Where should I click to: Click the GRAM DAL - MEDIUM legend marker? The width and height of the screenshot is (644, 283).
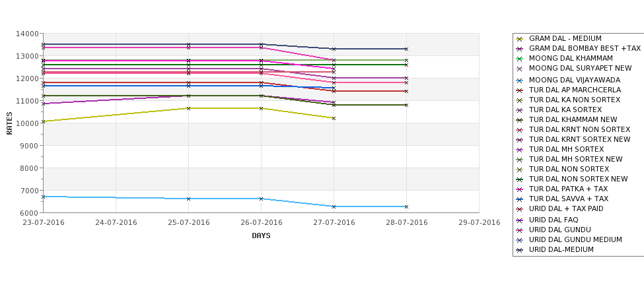coord(520,39)
